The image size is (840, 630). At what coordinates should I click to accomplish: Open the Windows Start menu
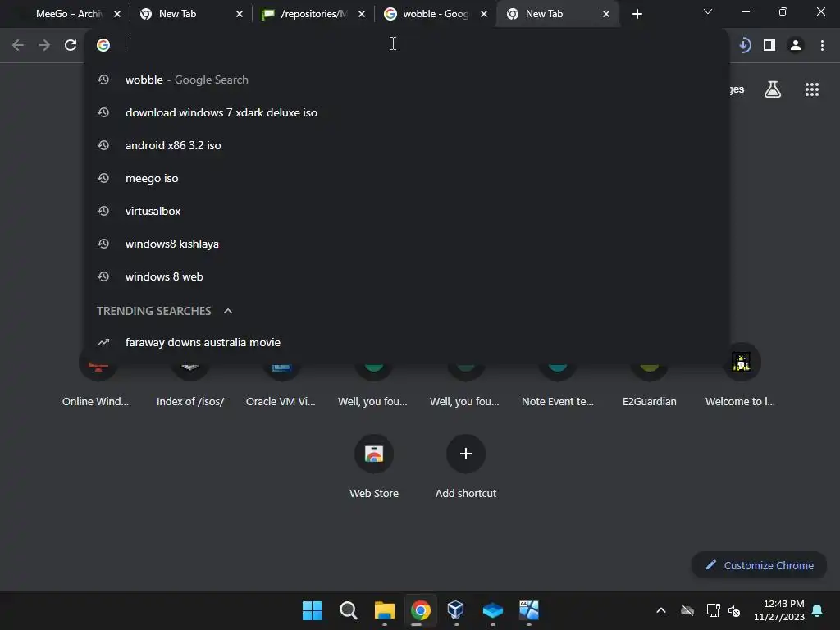point(312,610)
